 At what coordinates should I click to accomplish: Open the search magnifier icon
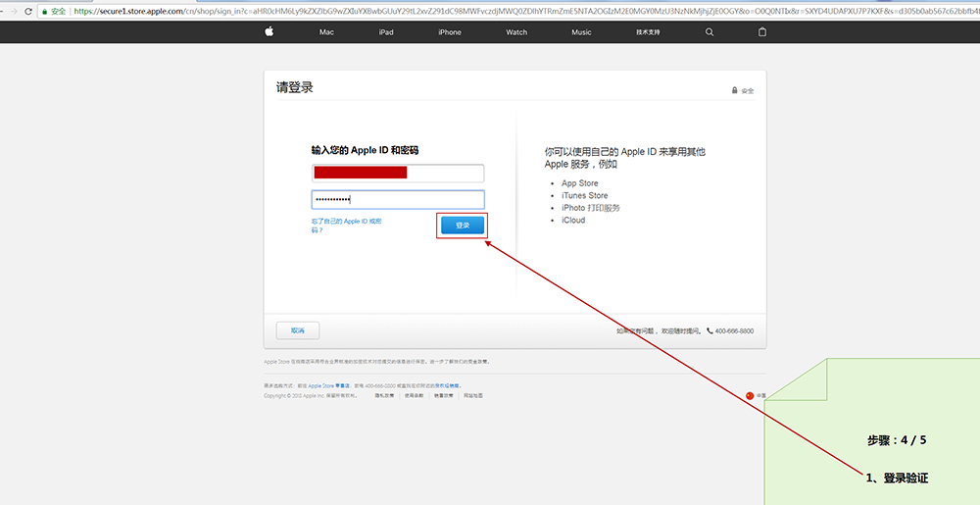[710, 31]
